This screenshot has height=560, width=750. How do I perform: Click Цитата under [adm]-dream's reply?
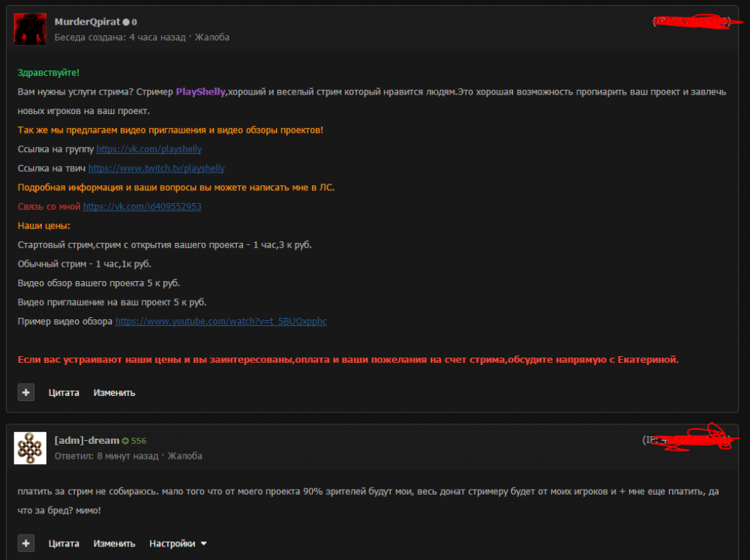tap(64, 544)
